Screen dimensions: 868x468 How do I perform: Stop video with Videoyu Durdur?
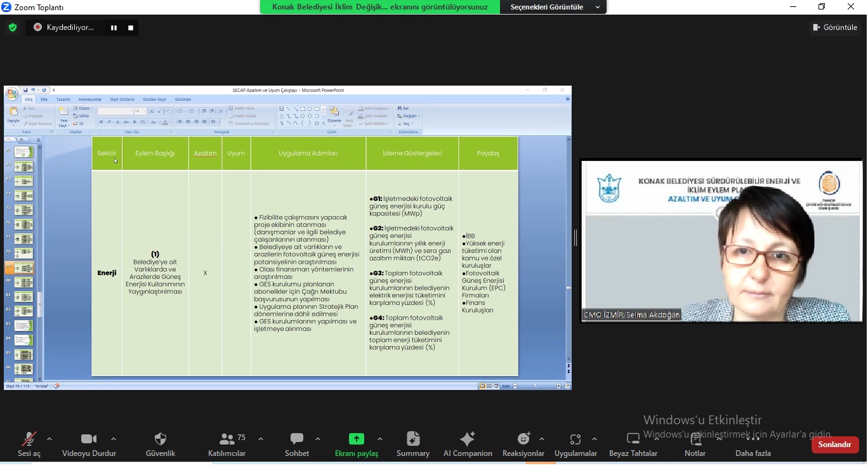[89, 439]
